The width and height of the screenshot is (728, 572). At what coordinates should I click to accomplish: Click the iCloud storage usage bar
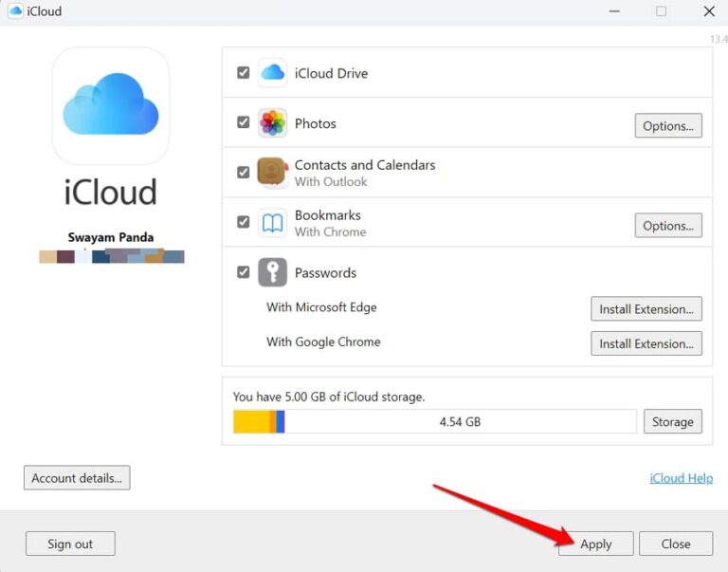[434, 422]
